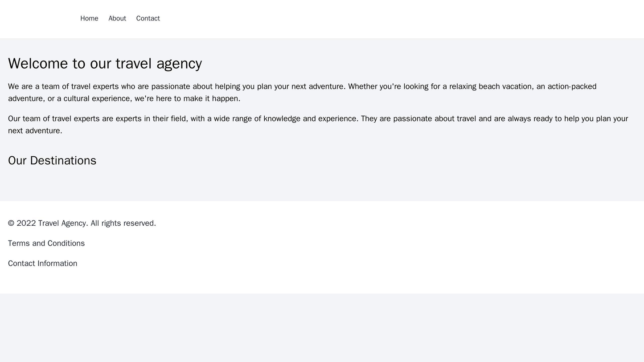644x362 pixels.
Task: Click the phrase "make it happen"
Action: tap(211, 98)
